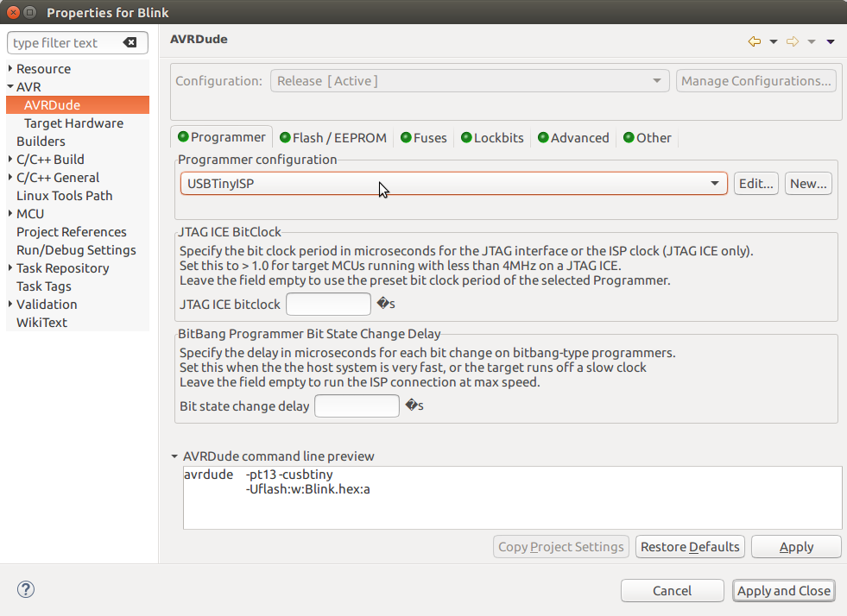Switch to the Flash / EEPROM tab
This screenshot has height=616, width=847.
coord(338,137)
